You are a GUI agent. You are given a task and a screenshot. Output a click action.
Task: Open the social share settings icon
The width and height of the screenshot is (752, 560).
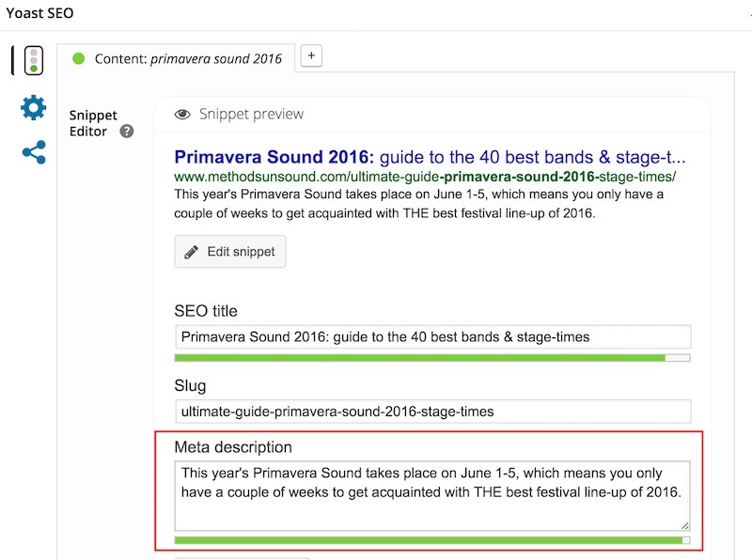point(34,152)
